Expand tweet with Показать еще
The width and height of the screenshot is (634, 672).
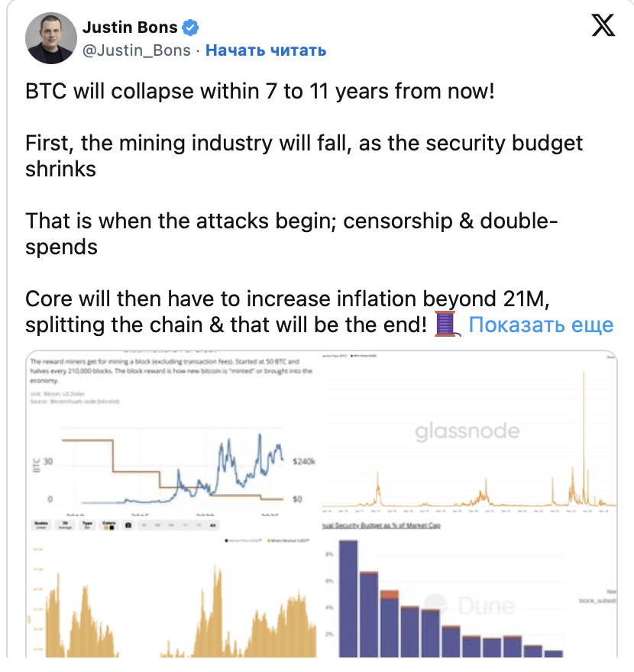[x=541, y=325]
